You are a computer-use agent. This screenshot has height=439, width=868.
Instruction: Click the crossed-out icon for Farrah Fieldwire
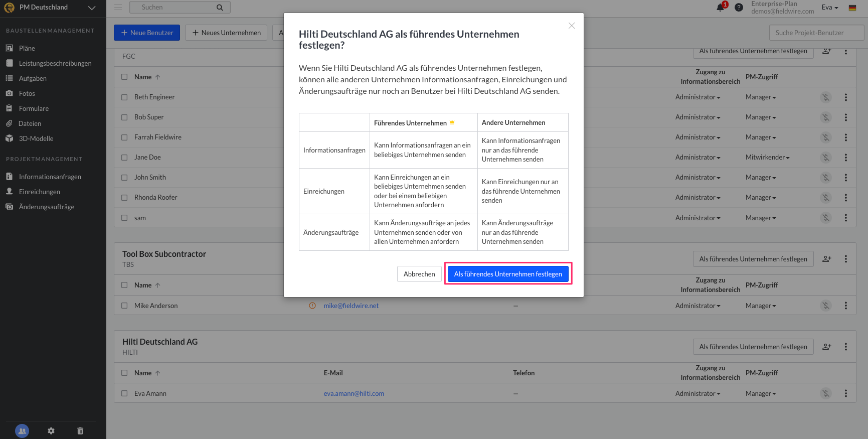[x=826, y=137]
